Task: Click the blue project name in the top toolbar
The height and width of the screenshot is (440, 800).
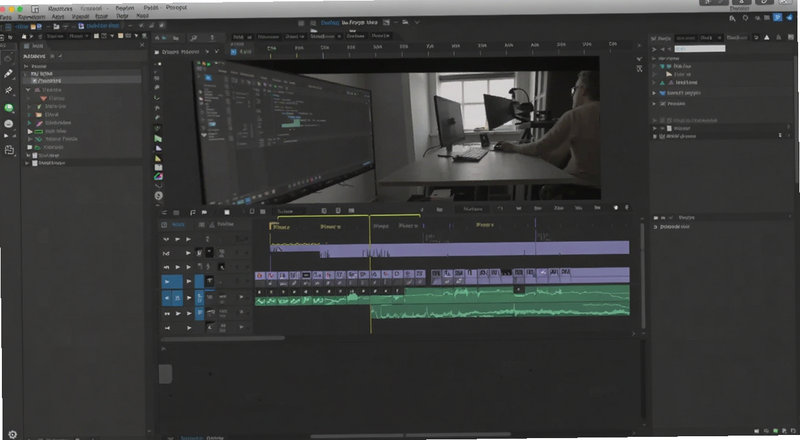Action: pos(102,26)
